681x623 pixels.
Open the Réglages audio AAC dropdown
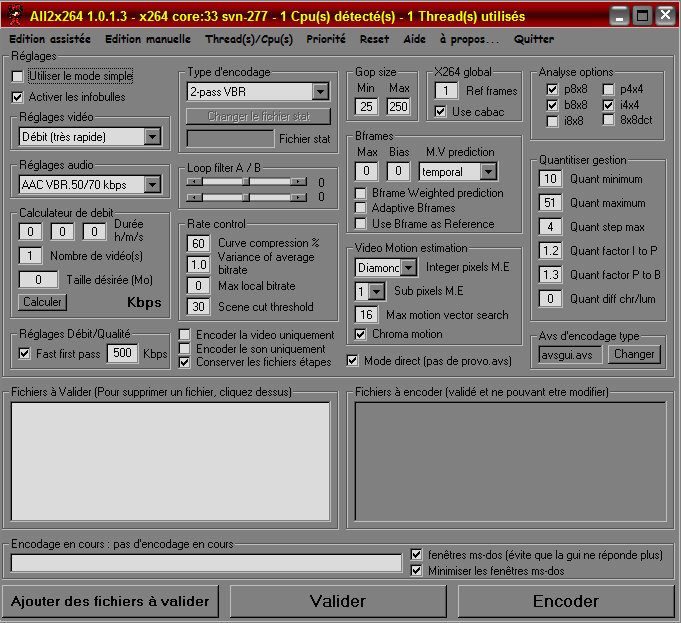152,184
